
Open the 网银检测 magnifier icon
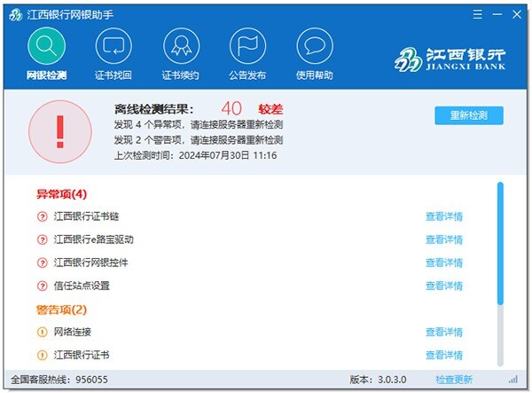coord(46,45)
